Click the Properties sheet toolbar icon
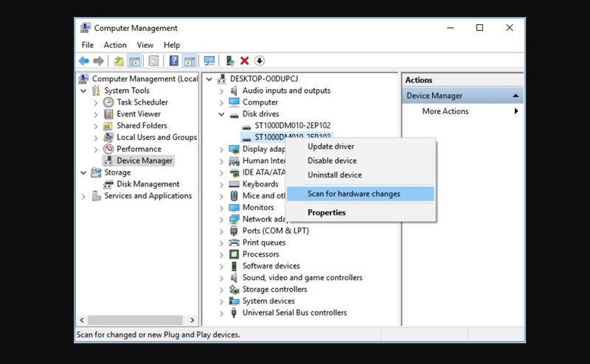The width and height of the screenshot is (590, 364). [153, 61]
